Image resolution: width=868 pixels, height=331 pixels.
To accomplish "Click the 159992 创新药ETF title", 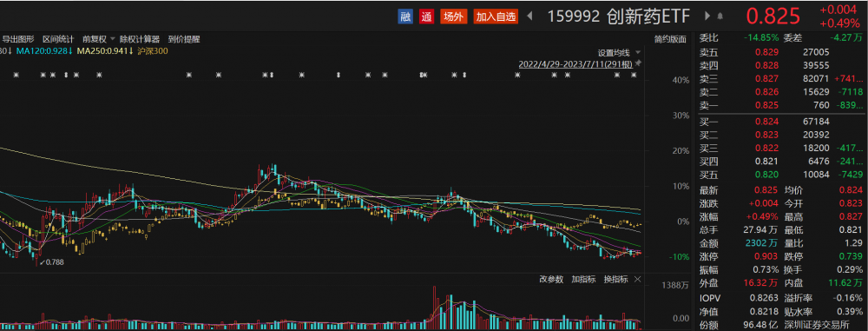I will pyautogui.click(x=619, y=17).
